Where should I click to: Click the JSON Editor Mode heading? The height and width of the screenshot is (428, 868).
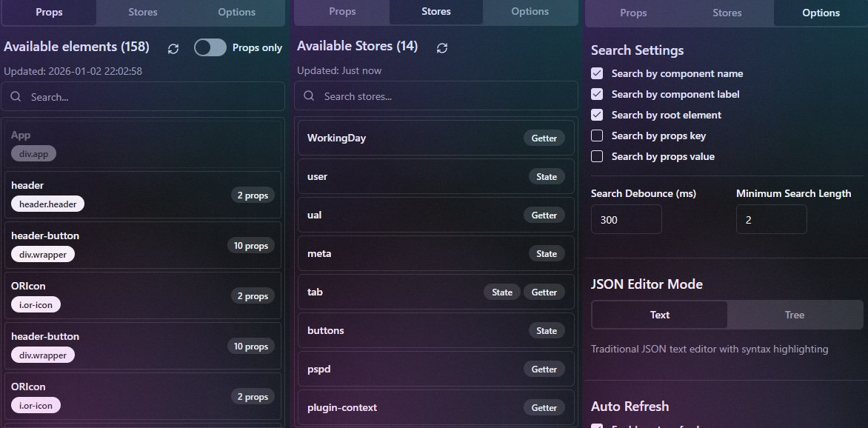pos(647,284)
